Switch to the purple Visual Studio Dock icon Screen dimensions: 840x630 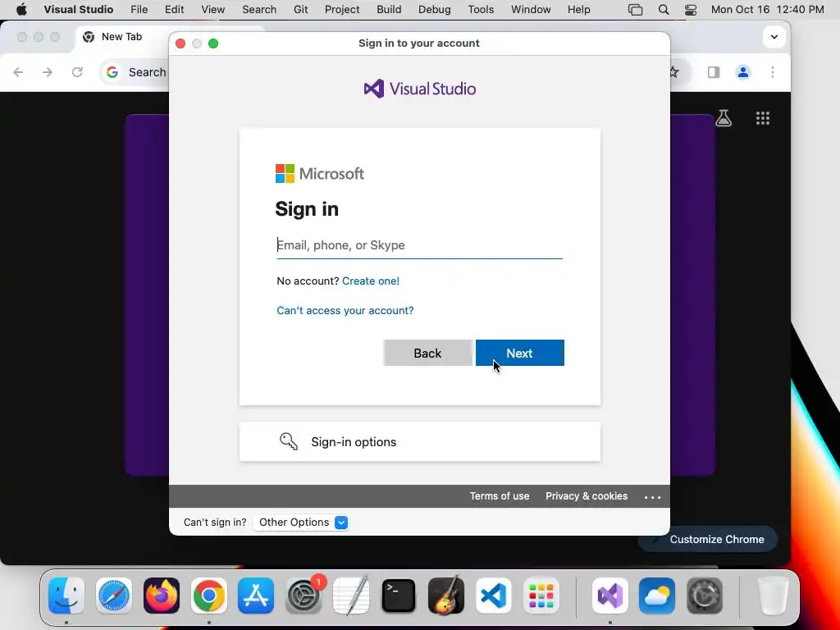[610, 596]
